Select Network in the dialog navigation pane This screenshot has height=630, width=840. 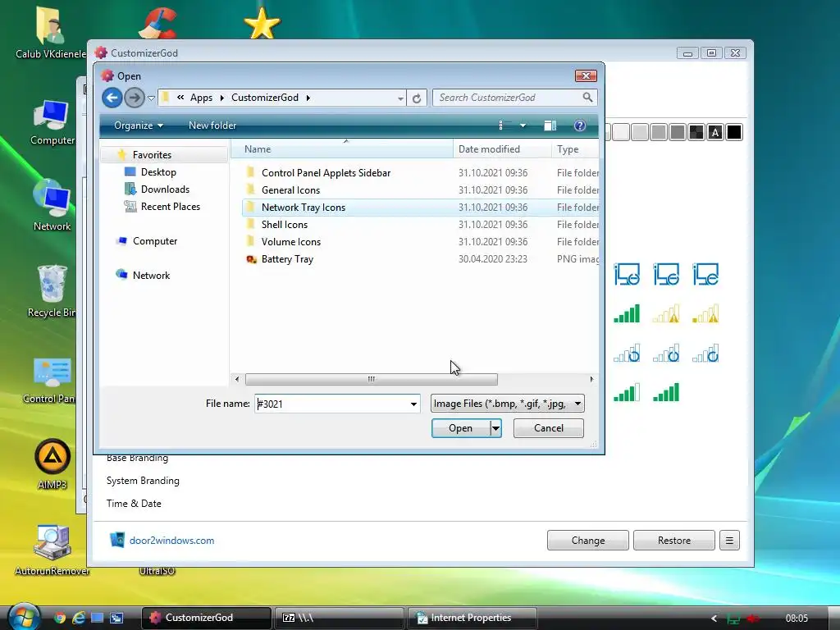[x=151, y=276]
